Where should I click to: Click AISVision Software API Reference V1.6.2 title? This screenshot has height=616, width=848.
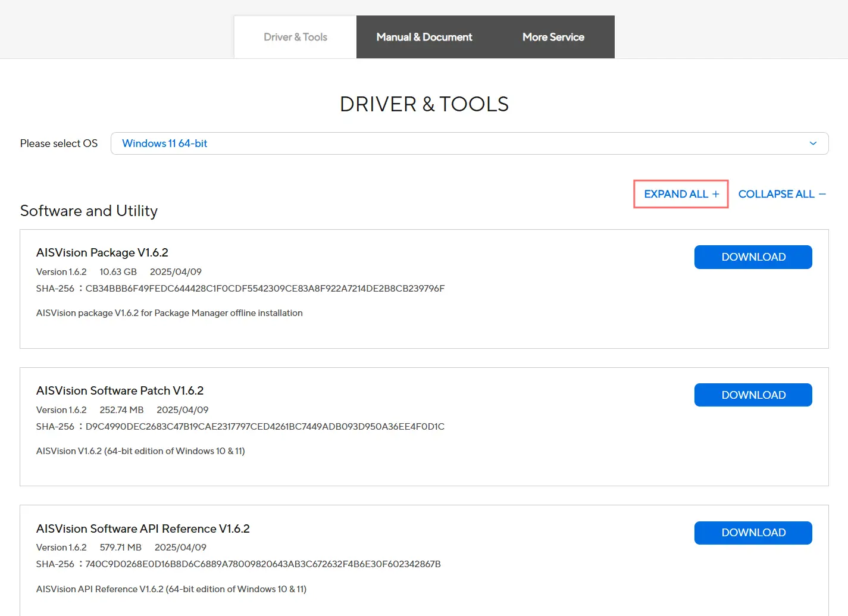(x=143, y=529)
